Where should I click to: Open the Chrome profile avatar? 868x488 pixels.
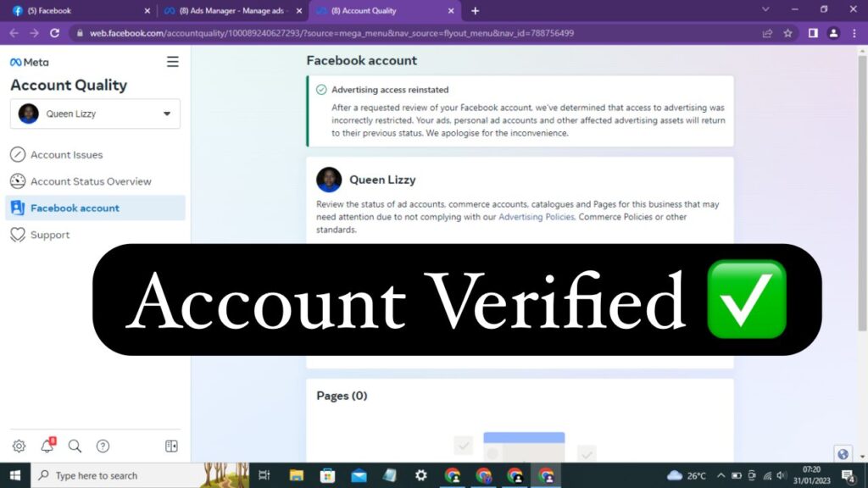tap(833, 33)
